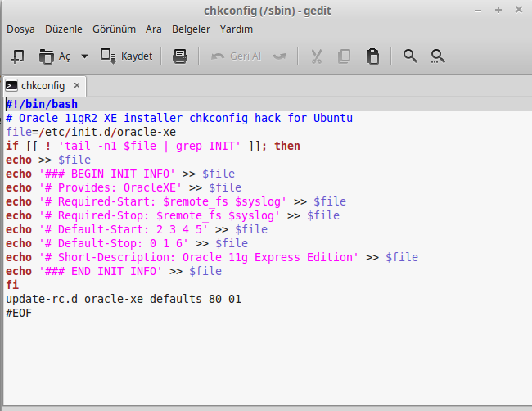Create a new document with toolbar icon
The image size is (532, 411).
click(x=18, y=56)
